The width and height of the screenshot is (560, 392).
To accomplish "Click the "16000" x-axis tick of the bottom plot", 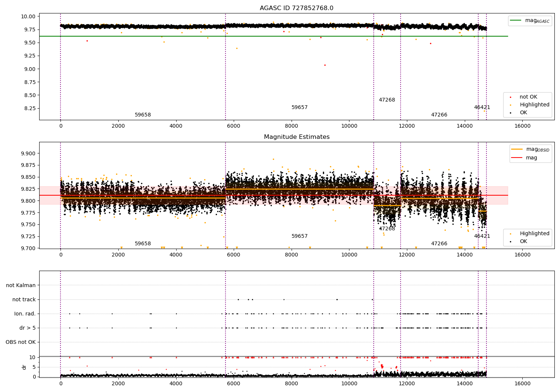I will pyautogui.click(x=522, y=384).
